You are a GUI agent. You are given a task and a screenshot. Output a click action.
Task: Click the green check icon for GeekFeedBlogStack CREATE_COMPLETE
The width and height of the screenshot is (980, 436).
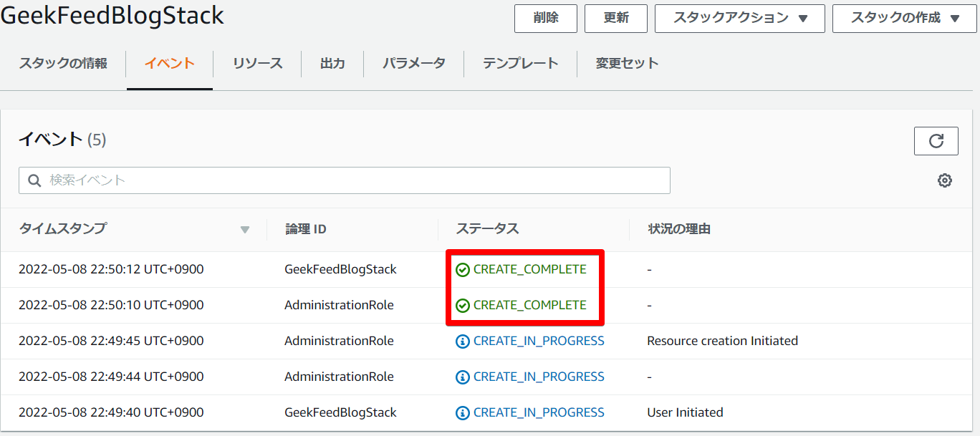pyautogui.click(x=463, y=270)
